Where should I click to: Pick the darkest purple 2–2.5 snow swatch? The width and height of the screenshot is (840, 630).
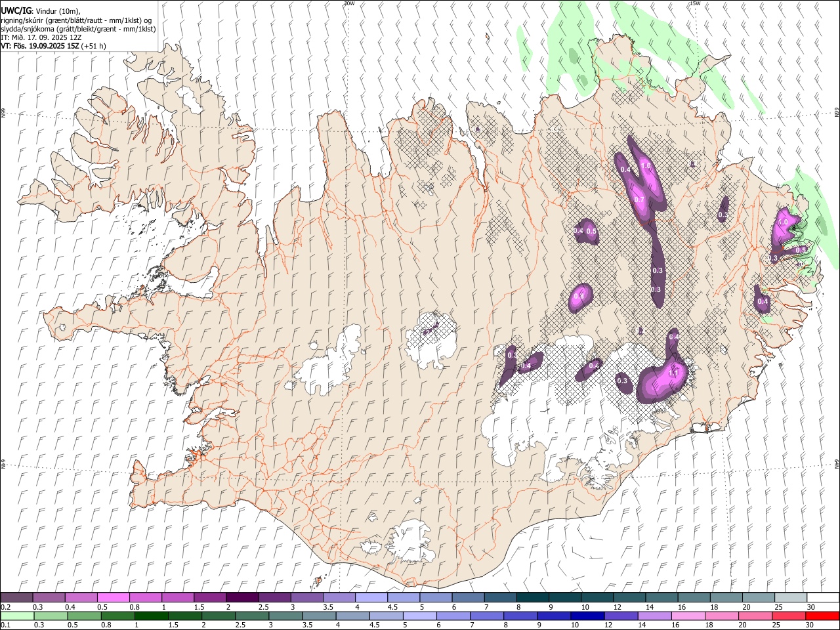tap(241, 598)
